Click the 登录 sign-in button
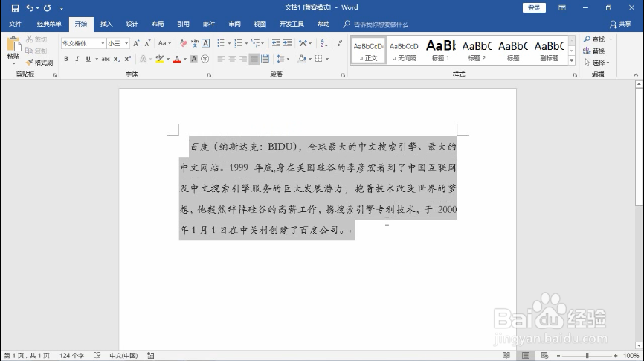The height and width of the screenshot is (361, 644). 534,7
